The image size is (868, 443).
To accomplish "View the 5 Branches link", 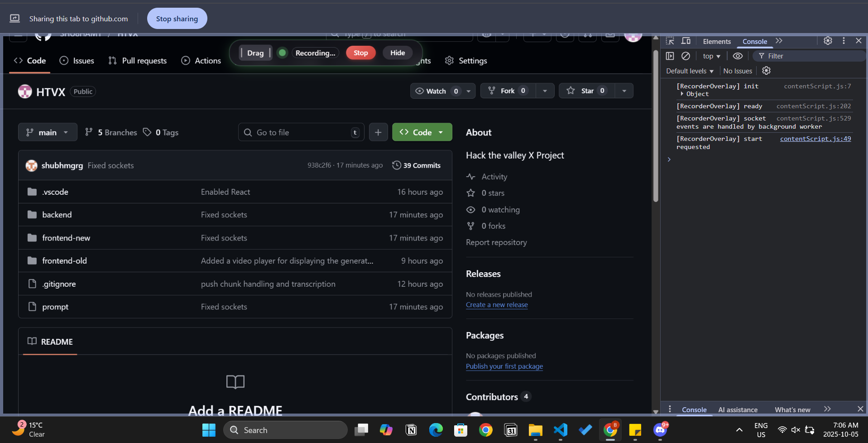I will (111, 132).
